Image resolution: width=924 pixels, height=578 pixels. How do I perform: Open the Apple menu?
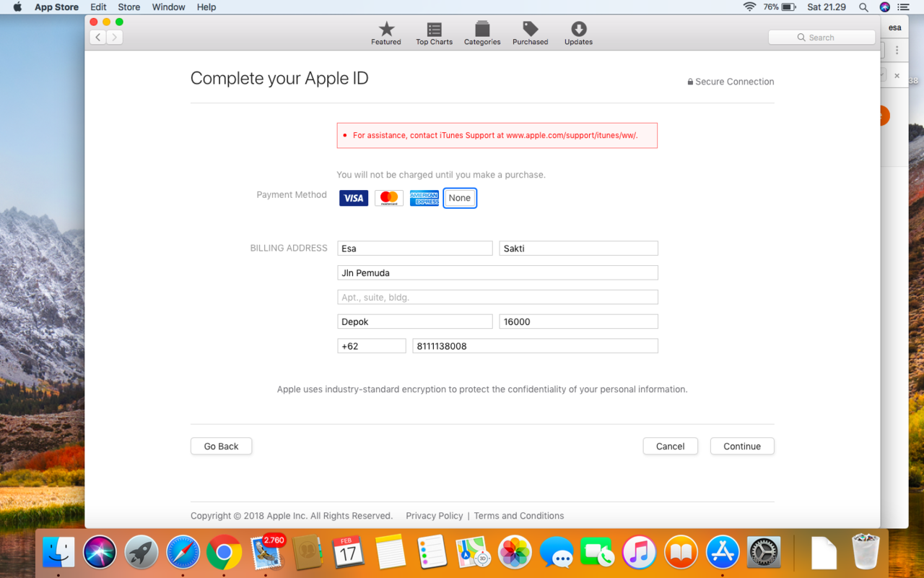tap(17, 7)
